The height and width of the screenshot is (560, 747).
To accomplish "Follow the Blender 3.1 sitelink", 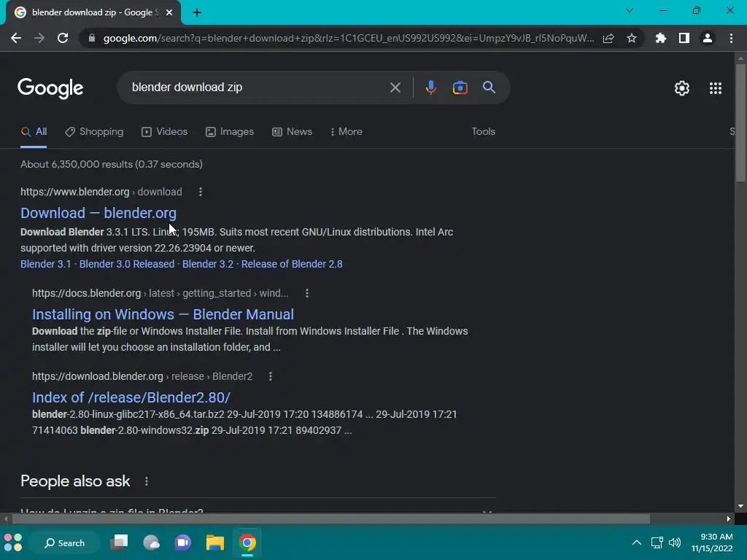I will pos(45,264).
